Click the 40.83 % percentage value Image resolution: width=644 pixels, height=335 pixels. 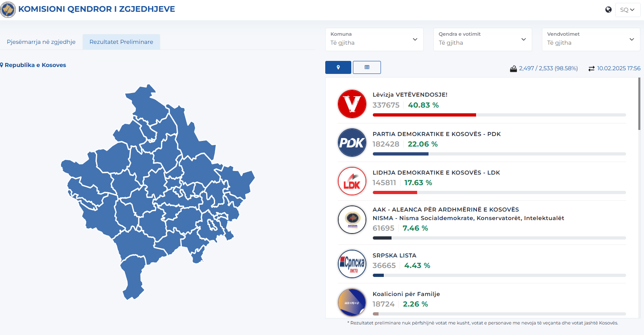[423, 105]
